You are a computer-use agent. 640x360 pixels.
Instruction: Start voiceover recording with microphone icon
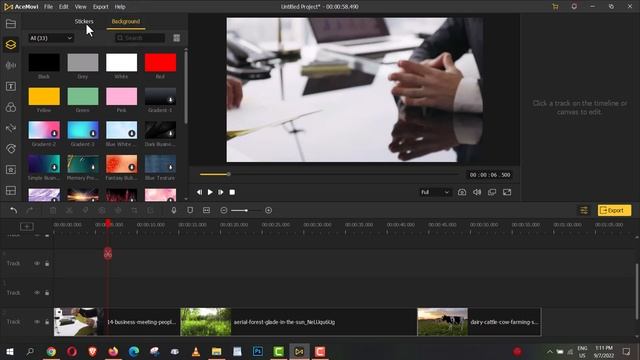173,210
